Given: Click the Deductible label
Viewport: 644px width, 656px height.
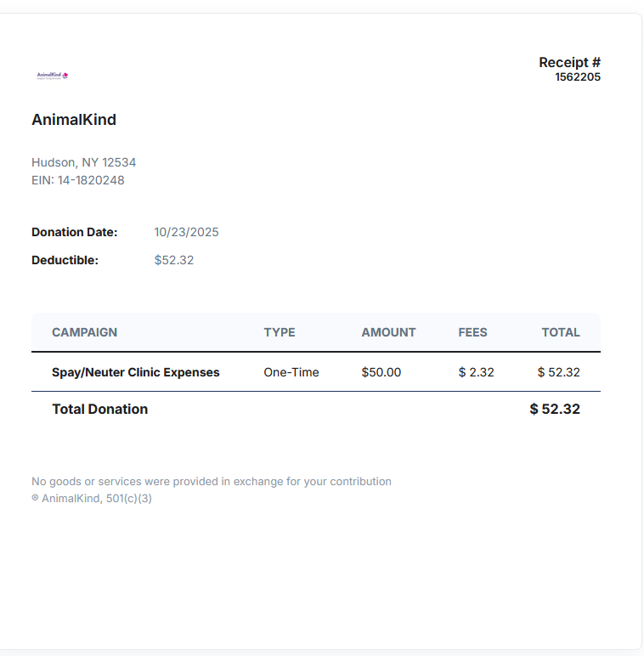Looking at the screenshot, I should click(x=65, y=260).
